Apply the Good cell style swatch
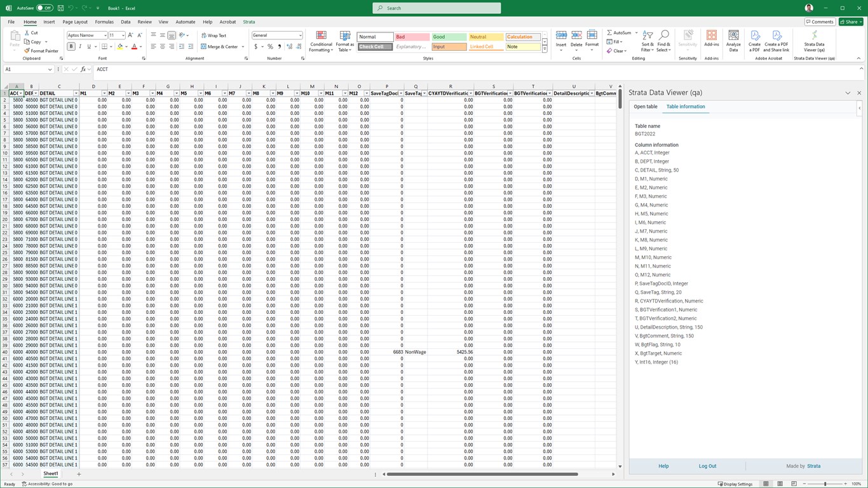868x488 pixels. [449, 37]
